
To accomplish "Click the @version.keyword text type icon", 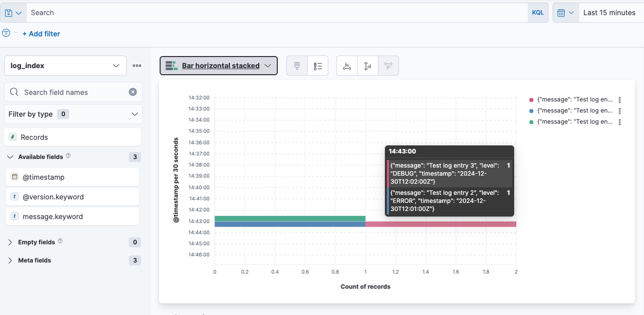I will click(x=15, y=197).
